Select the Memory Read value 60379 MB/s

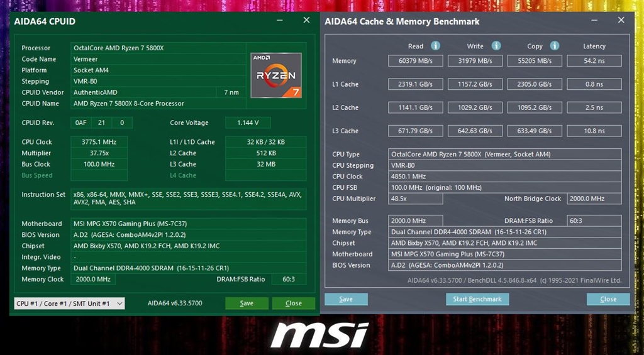pyautogui.click(x=416, y=61)
